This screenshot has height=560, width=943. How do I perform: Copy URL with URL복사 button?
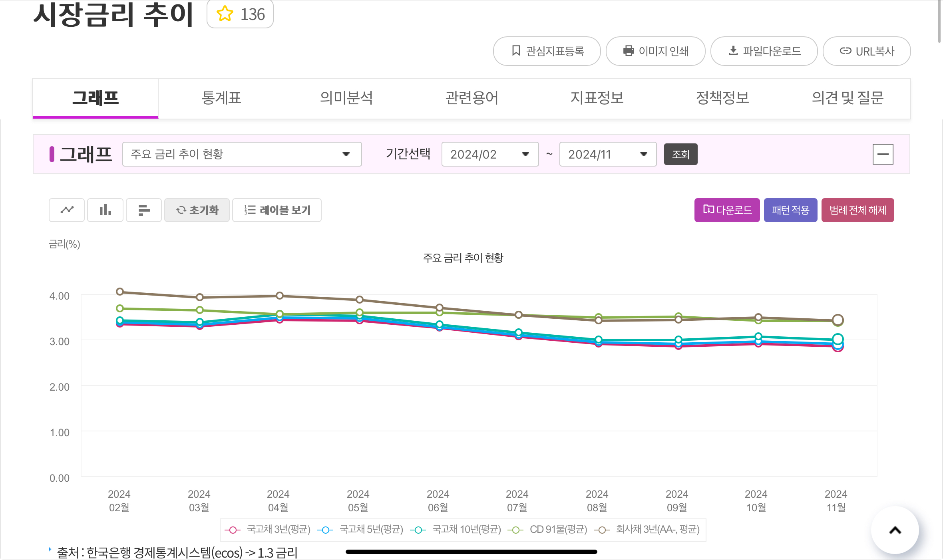click(x=867, y=51)
